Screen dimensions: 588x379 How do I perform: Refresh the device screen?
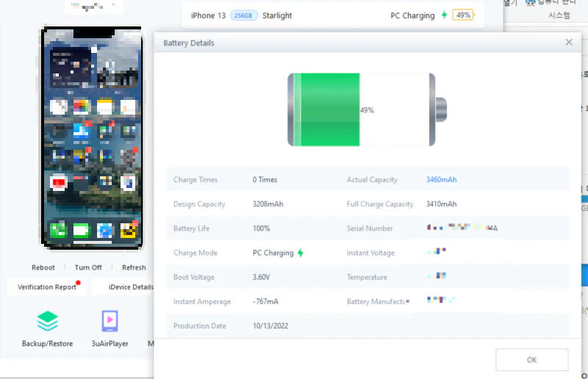pyautogui.click(x=134, y=267)
